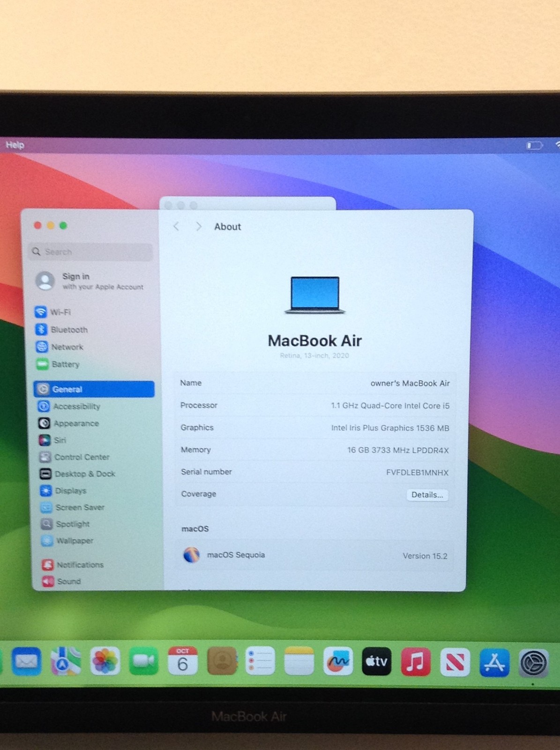Click the battery status icon in menu bar
Viewport: 560px width, 750px height.
pyautogui.click(x=534, y=145)
